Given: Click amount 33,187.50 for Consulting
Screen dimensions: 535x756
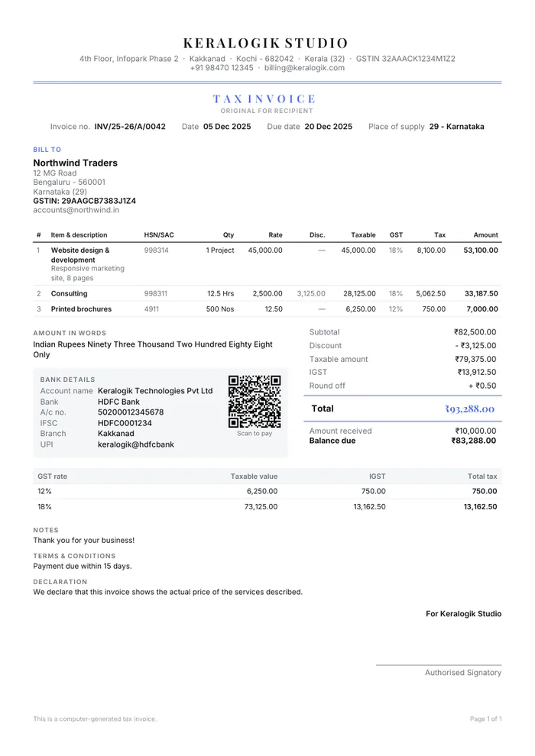Looking at the screenshot, I should pyautogui.click(x=481, y=294).
